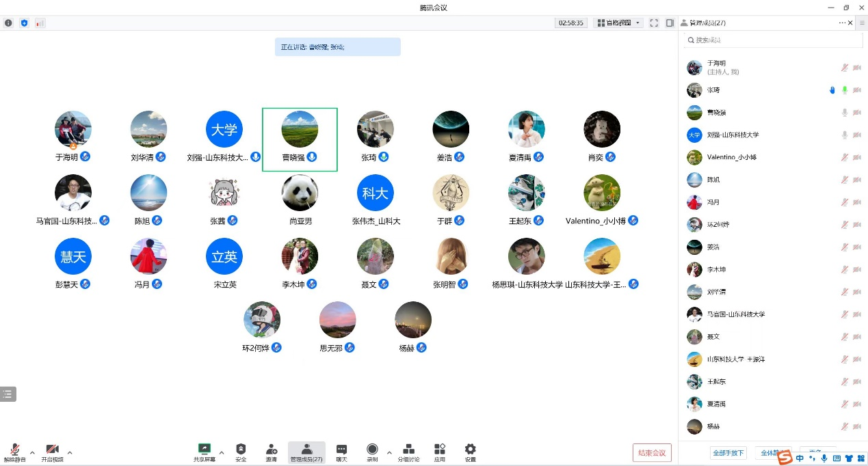This screenshot has width=868, height=466.
Task: Click the Share Screen (共享屏幕) icon
Action: point(204,451)
